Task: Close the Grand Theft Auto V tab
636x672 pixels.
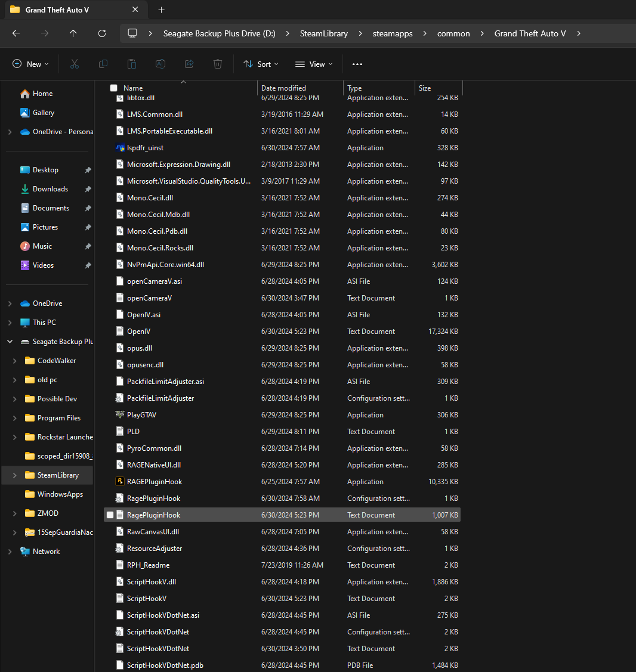Action: coord(135,10)
